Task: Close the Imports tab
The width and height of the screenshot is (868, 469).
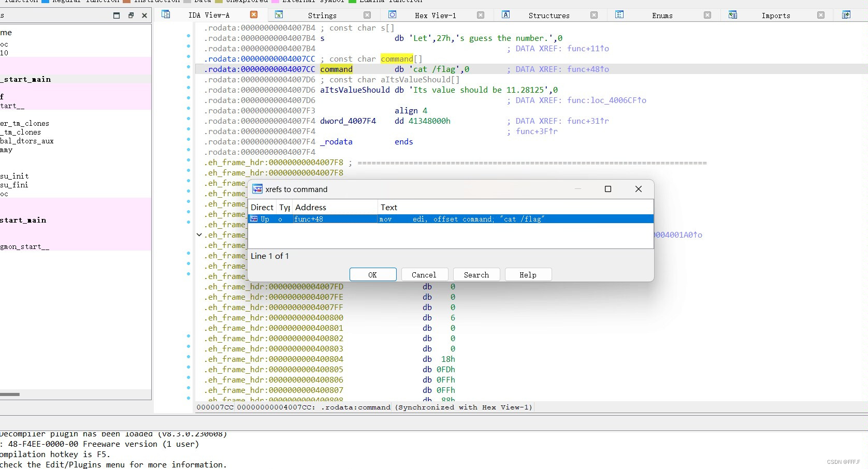Action: [x=821, y=15]
